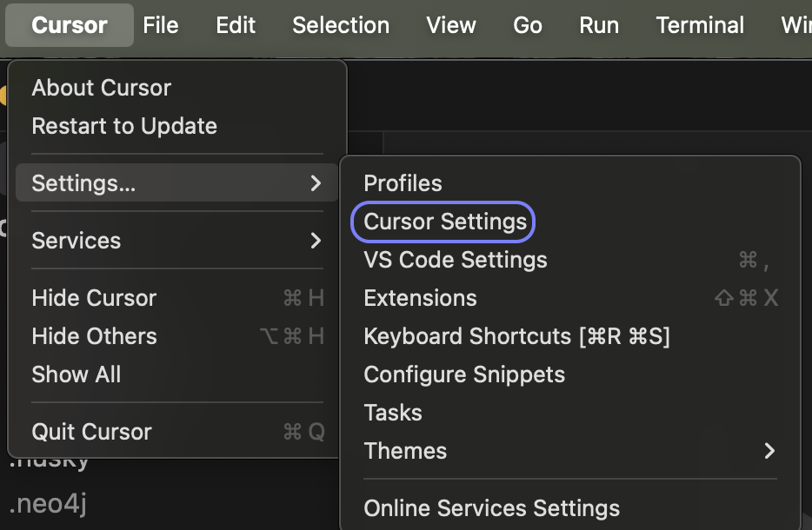Open Cursor Settings from the submenu

click(443, 222)
